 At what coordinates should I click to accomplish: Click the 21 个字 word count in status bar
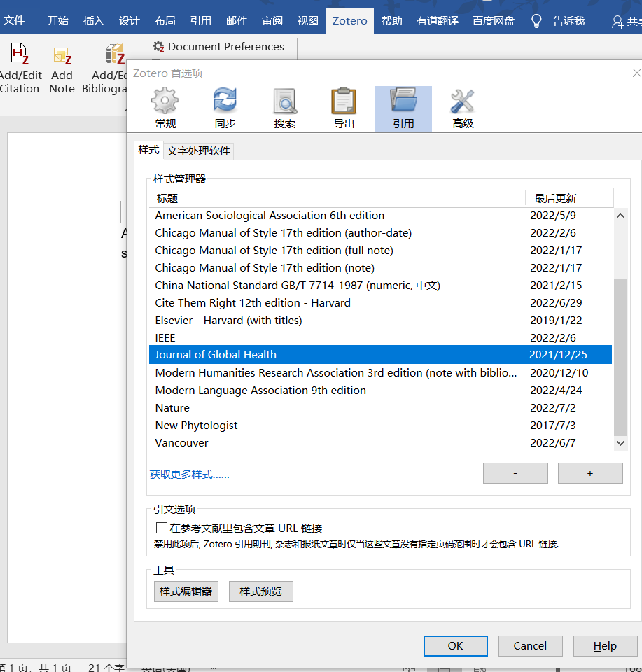106,667
